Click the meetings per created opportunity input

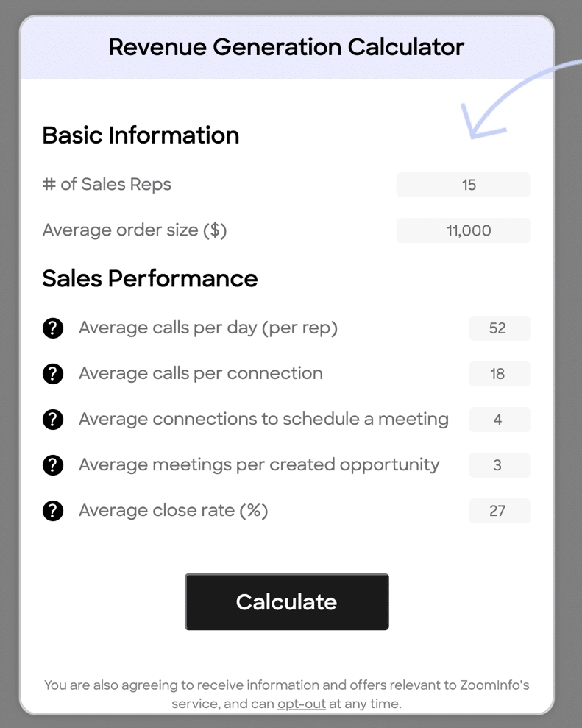[499, 465]
